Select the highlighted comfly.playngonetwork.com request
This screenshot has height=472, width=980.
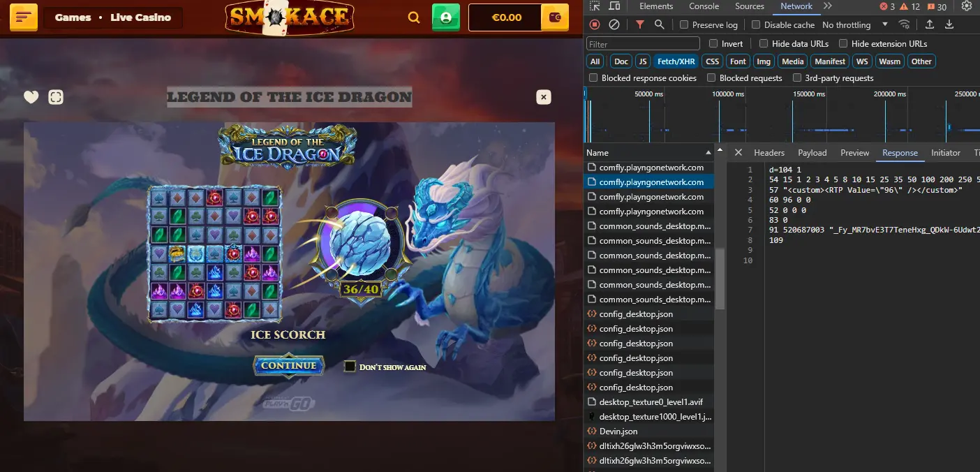pyautogui.click(x=651, y=182)
